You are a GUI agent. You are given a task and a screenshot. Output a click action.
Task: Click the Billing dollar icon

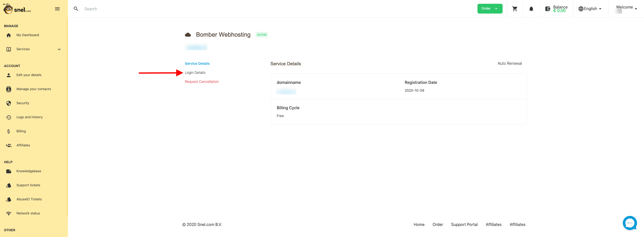[9, 131]
